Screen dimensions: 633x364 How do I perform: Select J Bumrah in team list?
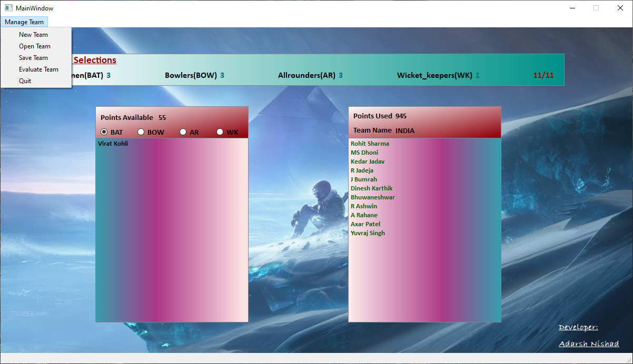pyautogui.click(x=424, y=179)
